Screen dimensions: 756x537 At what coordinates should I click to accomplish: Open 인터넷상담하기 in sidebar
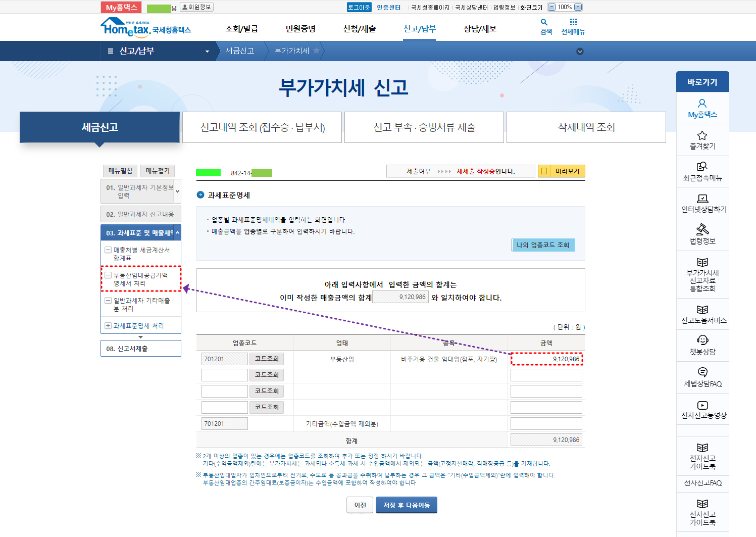[702, 199]
